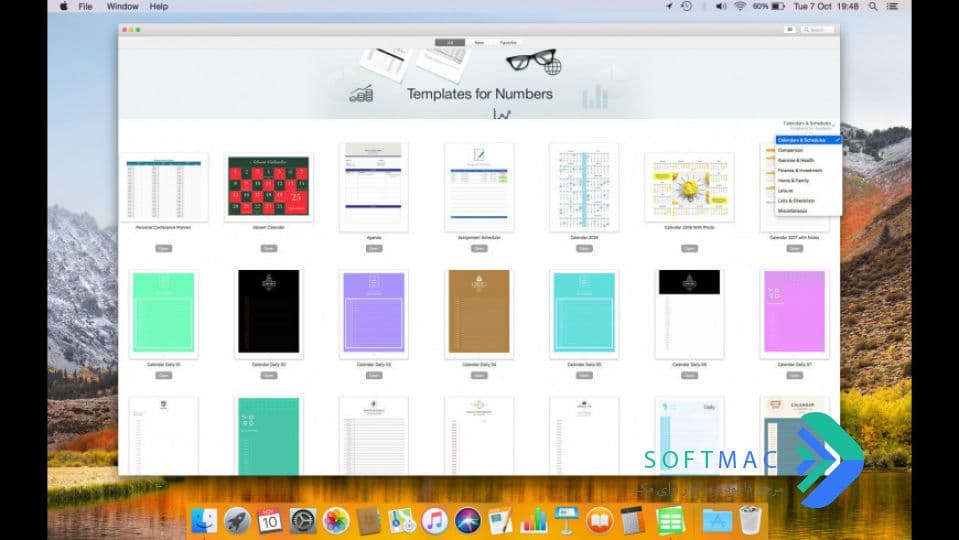Activate Siri icon in the dock
The width and height of the screenshot is (959, 540).
point(468,521)
